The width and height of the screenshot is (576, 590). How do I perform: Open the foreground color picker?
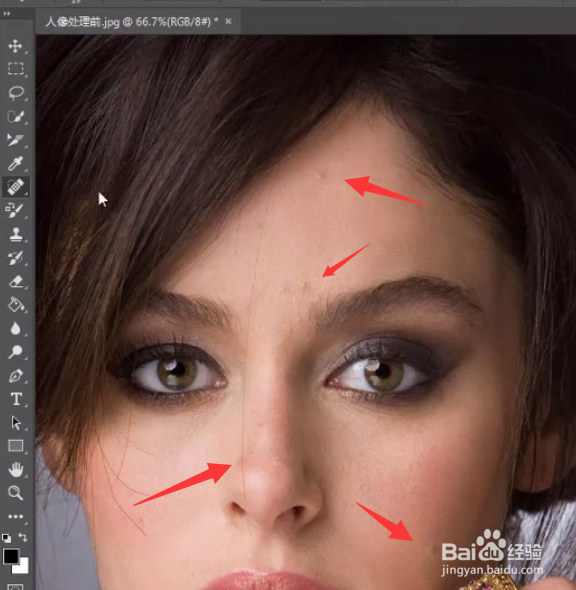(11, 556)
